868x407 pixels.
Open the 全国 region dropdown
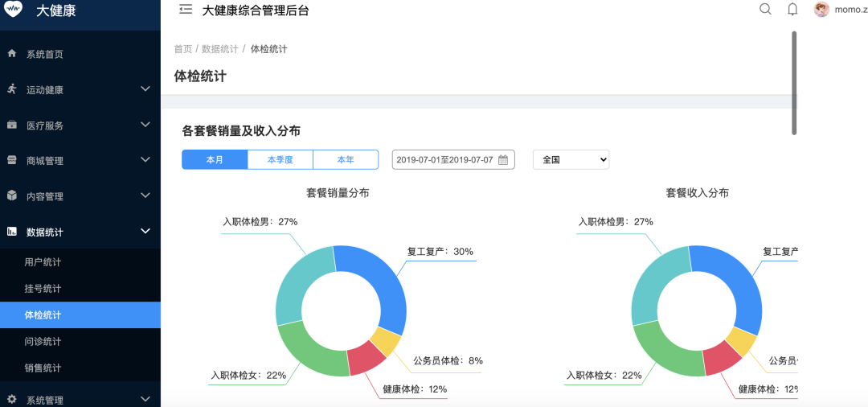pyautogui.click(x=571, y=160)
